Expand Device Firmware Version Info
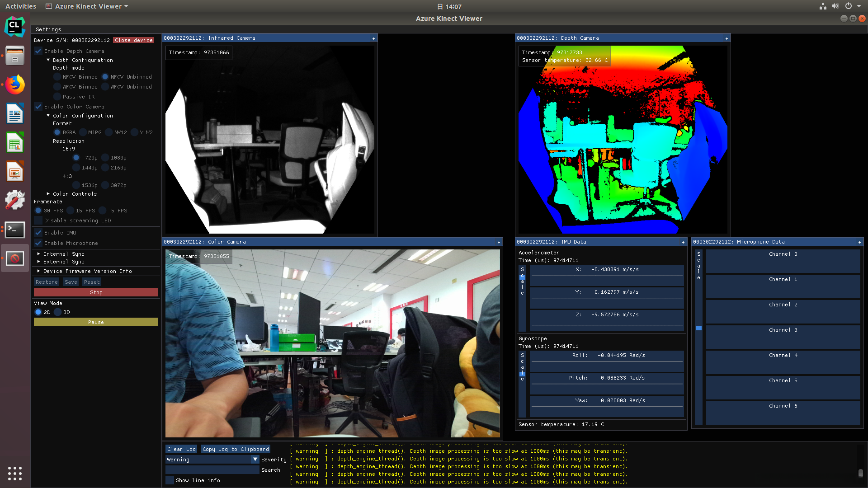 [x=39, y=271]
